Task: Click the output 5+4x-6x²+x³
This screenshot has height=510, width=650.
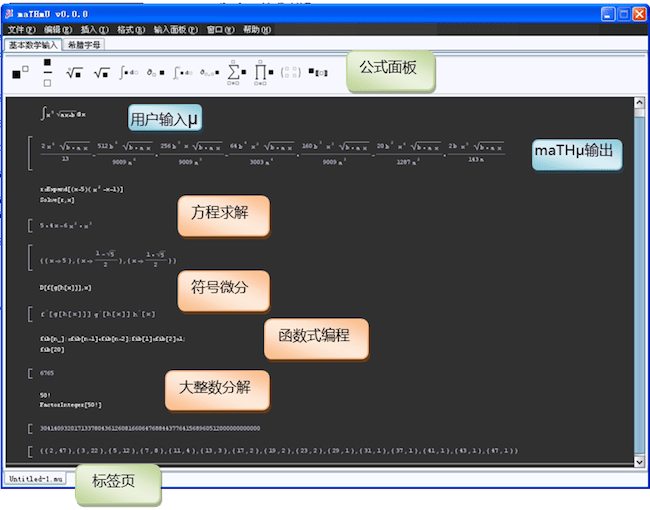Action: (x=66, y=226)
